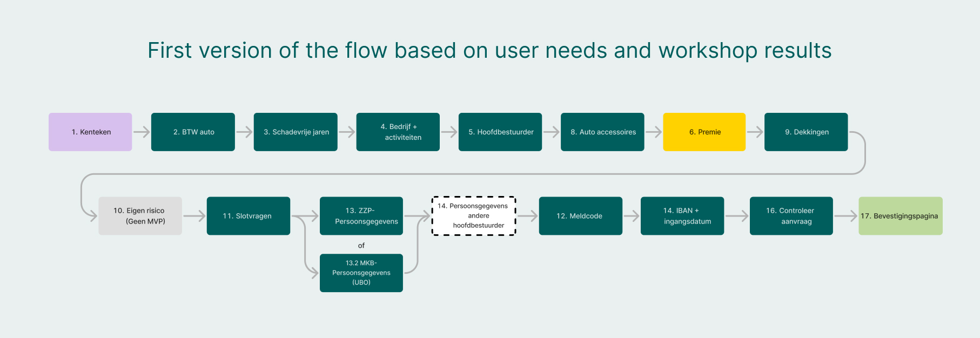Click arrow between IBAN and Controleer aanvraag
Viewport: 980px width, 338px height.
click(737, 216)
